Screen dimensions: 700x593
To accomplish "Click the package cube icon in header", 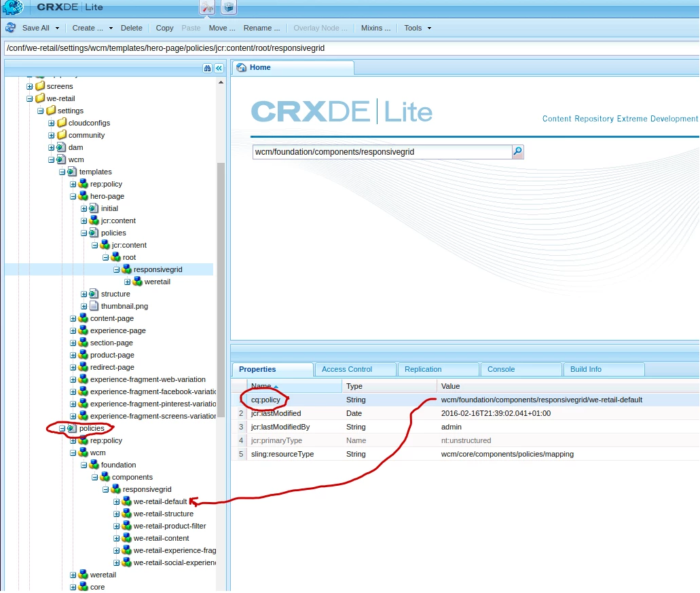I will coord(229,7).
